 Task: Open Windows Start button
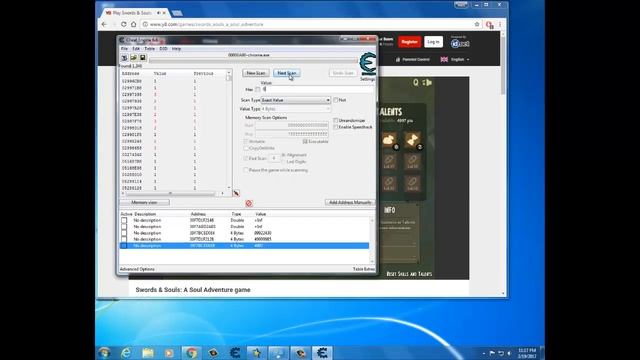click(x=104, y=353)
